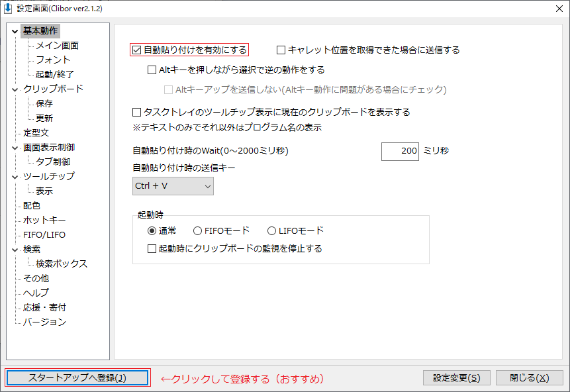Open 応援・寄付 page

[x=44, y=307]
